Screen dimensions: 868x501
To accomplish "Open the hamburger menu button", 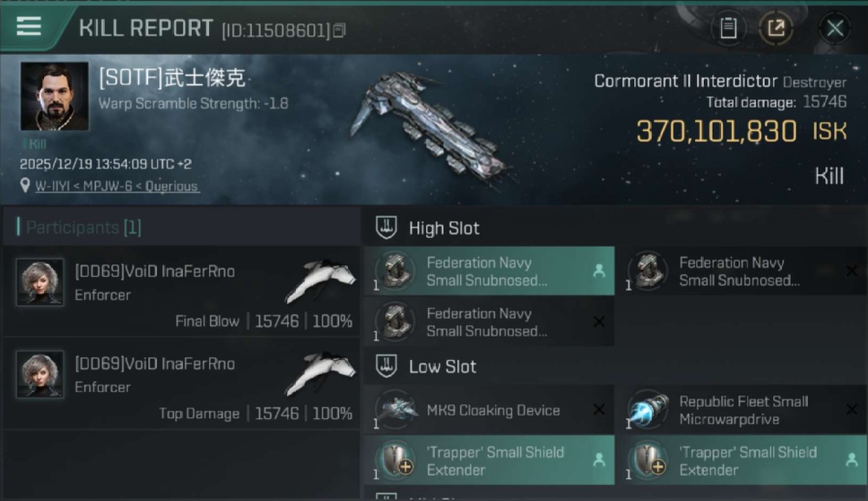I will tap(29, 27).
